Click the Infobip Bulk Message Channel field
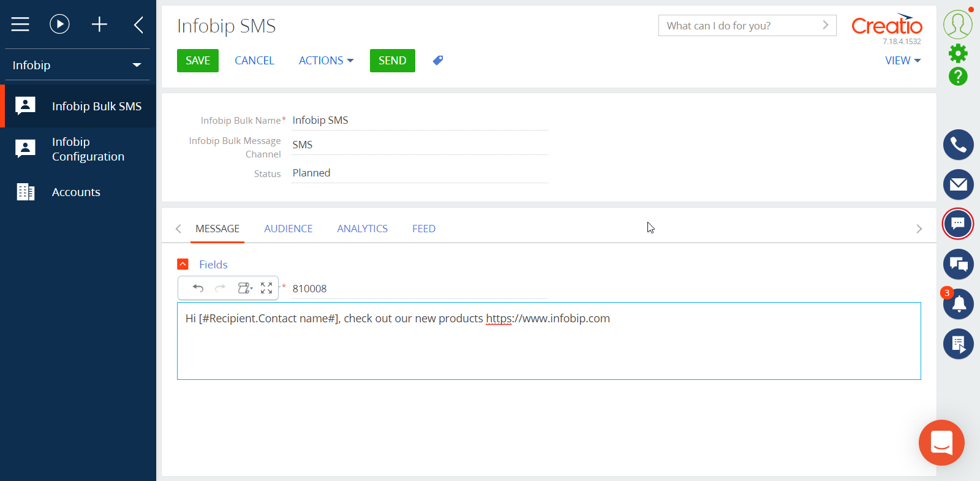Image resolution: width=980 pixels, height=481 pixels. [420, 145]
